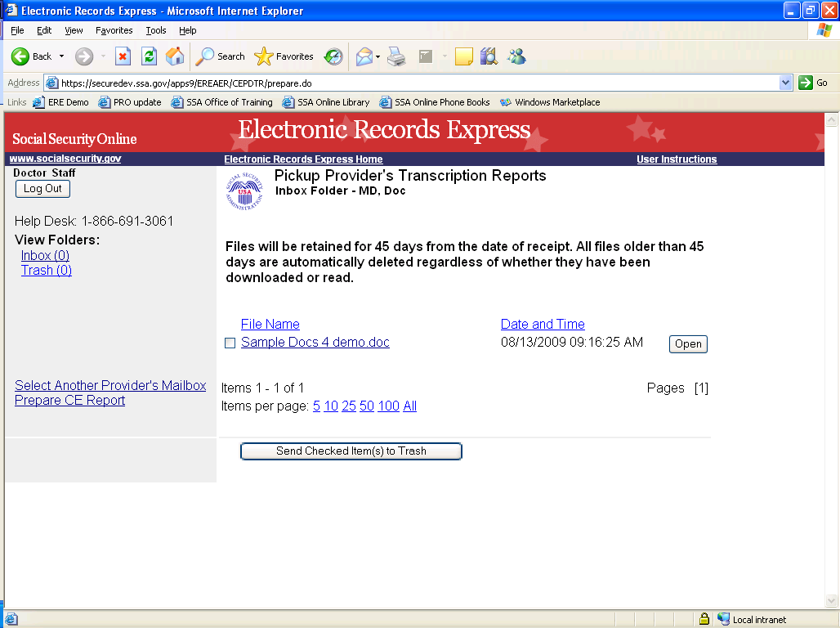This screenshot has width=840, height=628.
Task: Click the Social Security Administration seal
Action: coord(244,191)
